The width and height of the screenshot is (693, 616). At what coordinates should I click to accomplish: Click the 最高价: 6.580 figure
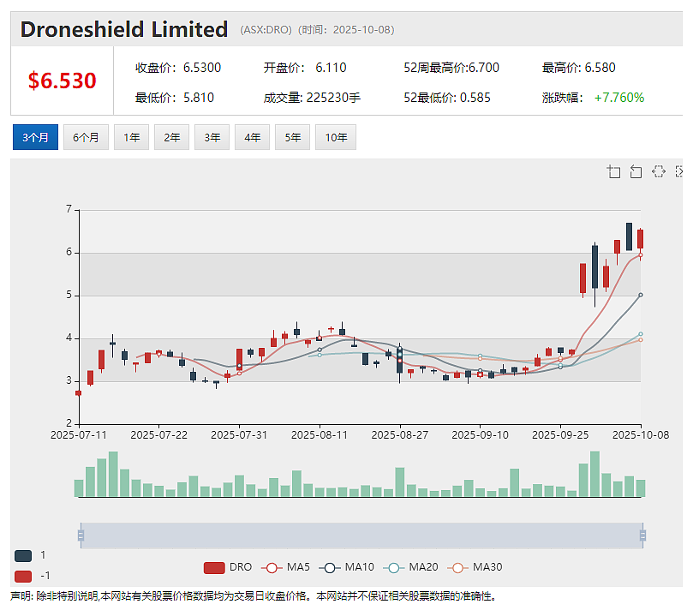tap(578, 68)
